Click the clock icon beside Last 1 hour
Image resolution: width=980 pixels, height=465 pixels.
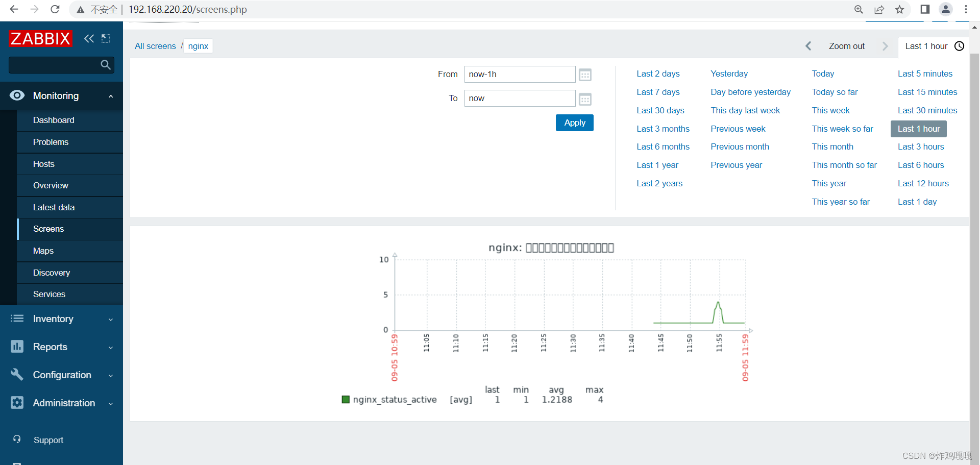pos(960,46)
